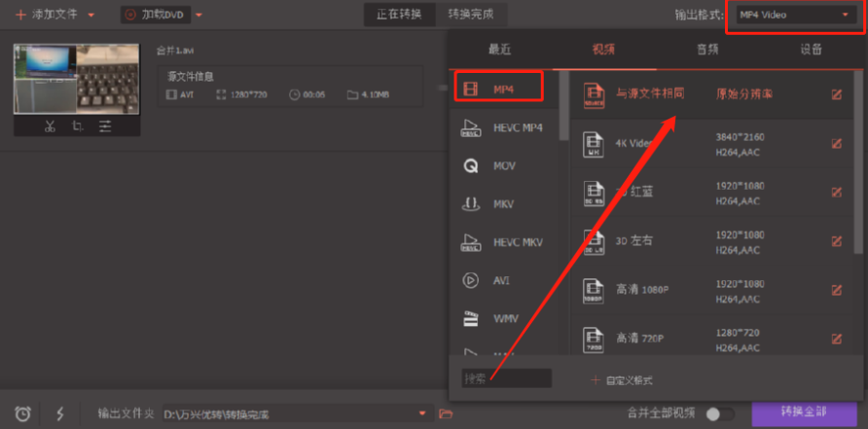
Task: Click the 转换全部 button
Action: 804,411
